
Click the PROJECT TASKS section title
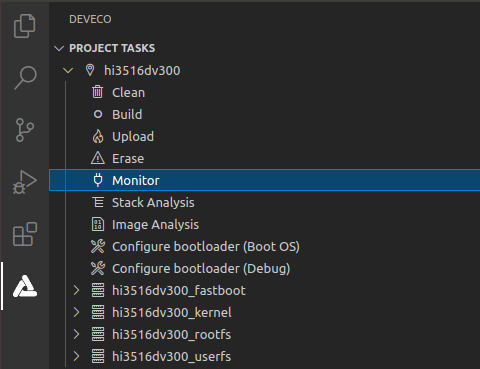(x=112, y=48)
